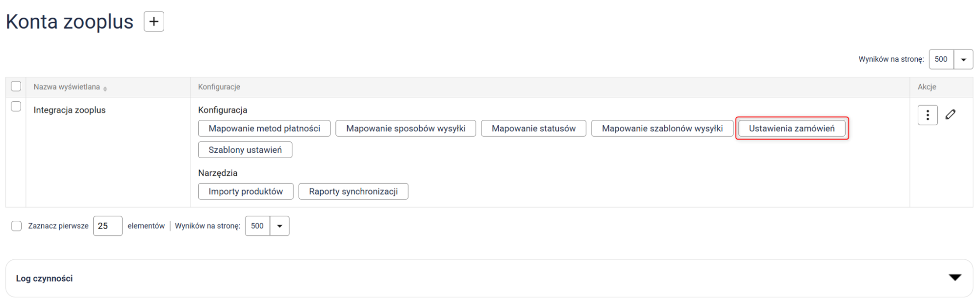Click the Integracja zooplus account name

[x=70, y=110]
